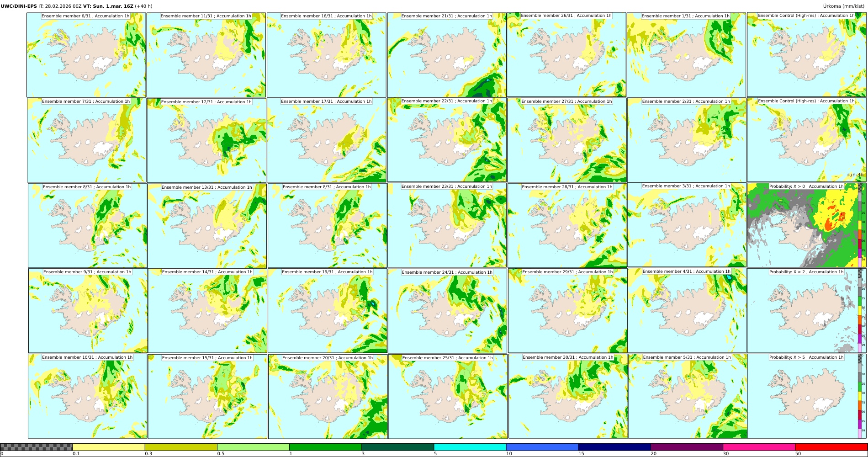Click the cyan 5–10 legend swatch

click(470, 447)
